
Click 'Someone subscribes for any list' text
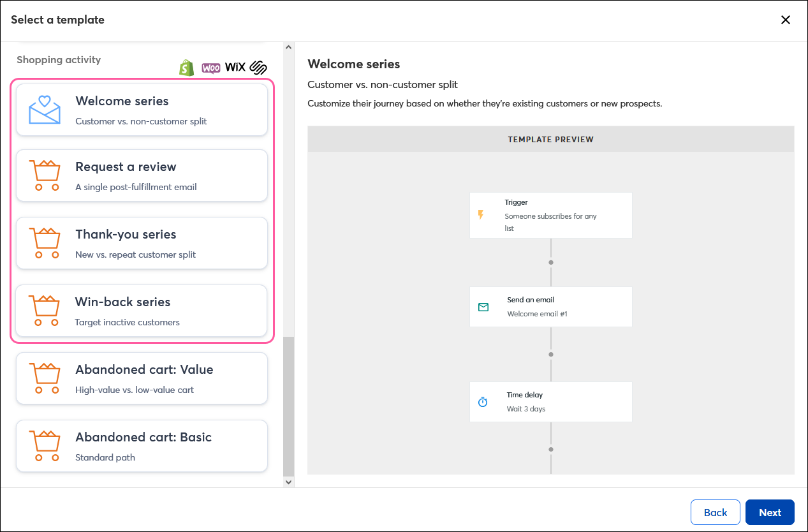(x=550, y=222)
